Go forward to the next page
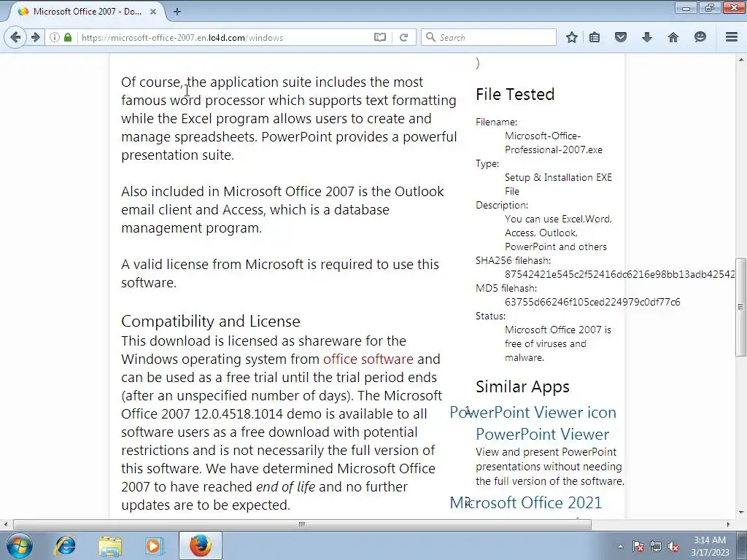Viewport: 747px width, 560px height. [36, 37]
